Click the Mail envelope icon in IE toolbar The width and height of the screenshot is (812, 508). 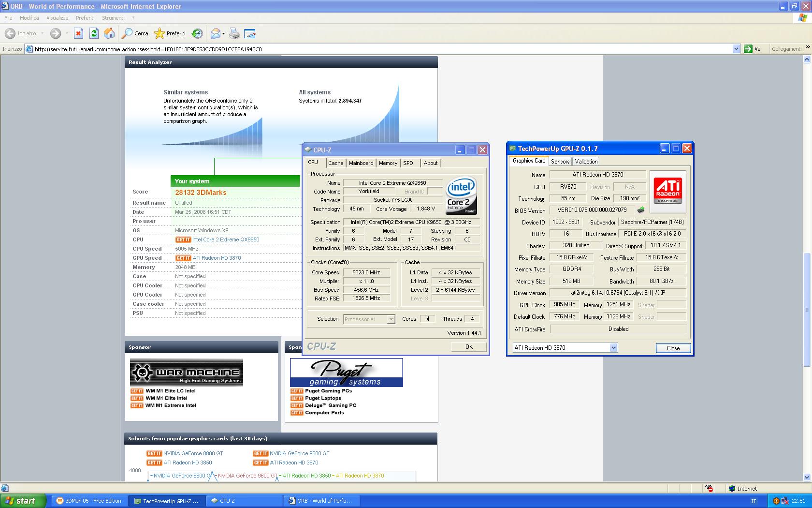click(215, 33)
